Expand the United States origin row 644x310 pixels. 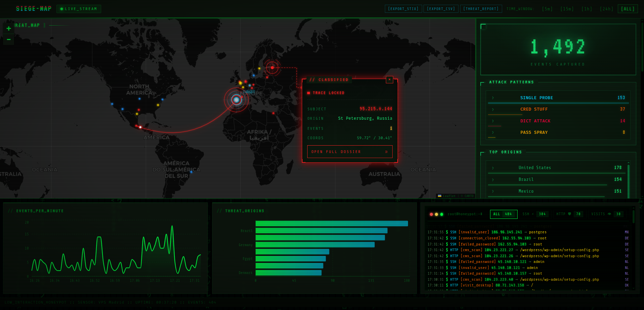coord(556,168)
